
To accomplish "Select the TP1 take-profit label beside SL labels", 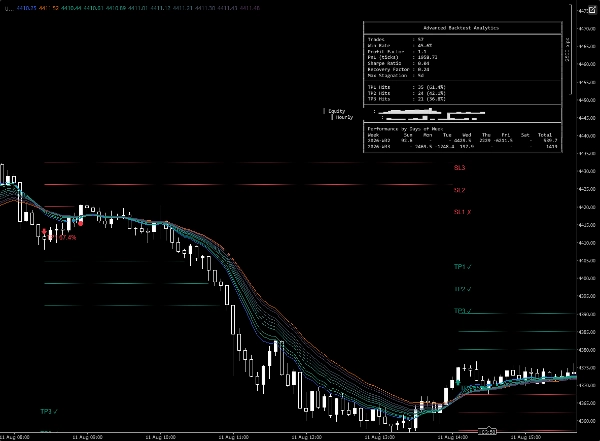I will pyautogui.click(x=463, y=267).
